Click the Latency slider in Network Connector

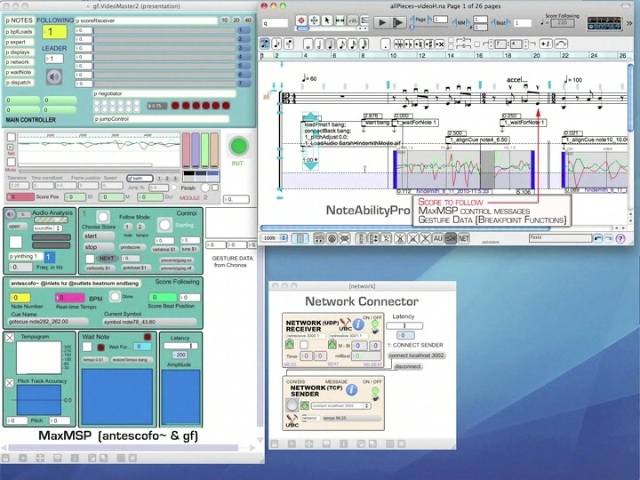coord(404,326)
